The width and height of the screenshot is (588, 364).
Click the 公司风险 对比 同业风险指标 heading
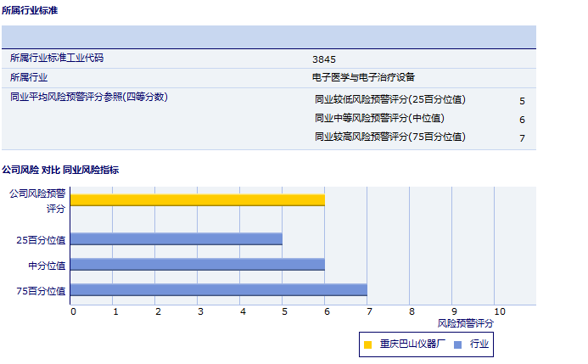(60, 170)
